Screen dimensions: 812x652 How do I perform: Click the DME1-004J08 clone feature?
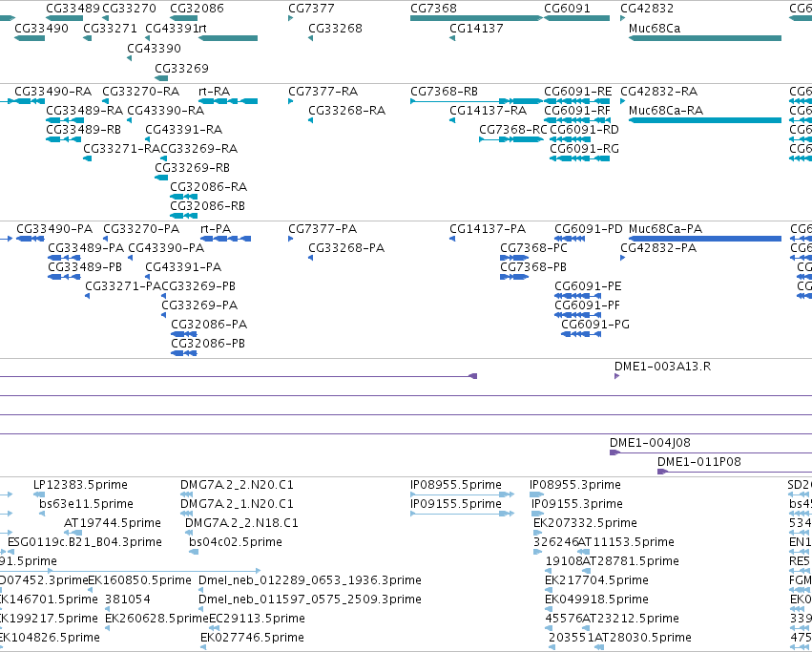pos(711,452)
